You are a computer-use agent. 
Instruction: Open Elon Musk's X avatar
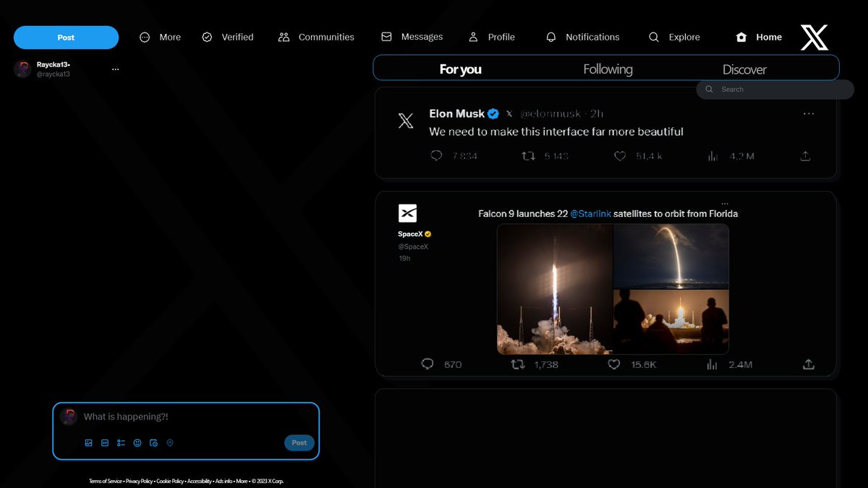click(407, 121)
